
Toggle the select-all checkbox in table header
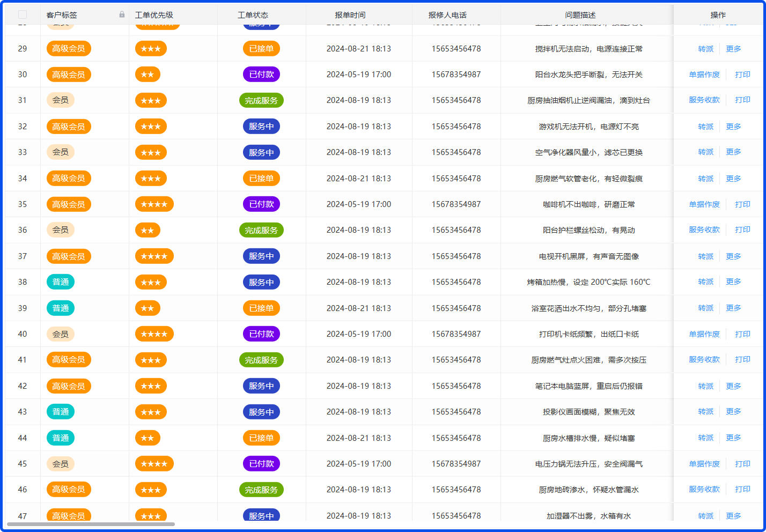click(x=23, y=14)
